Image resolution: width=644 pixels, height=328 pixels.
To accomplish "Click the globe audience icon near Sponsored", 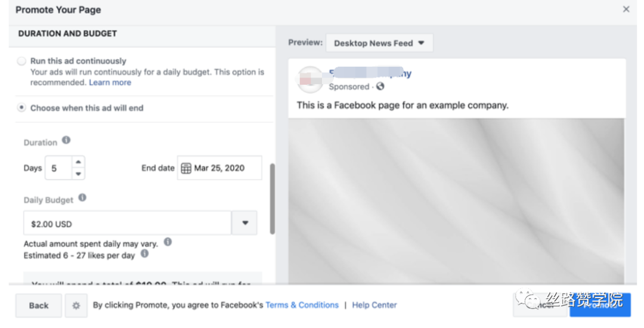I will [380, 86].
